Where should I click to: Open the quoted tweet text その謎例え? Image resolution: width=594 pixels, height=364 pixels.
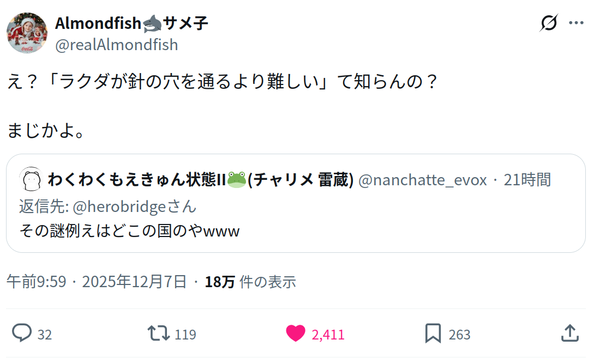pos(129,230)
